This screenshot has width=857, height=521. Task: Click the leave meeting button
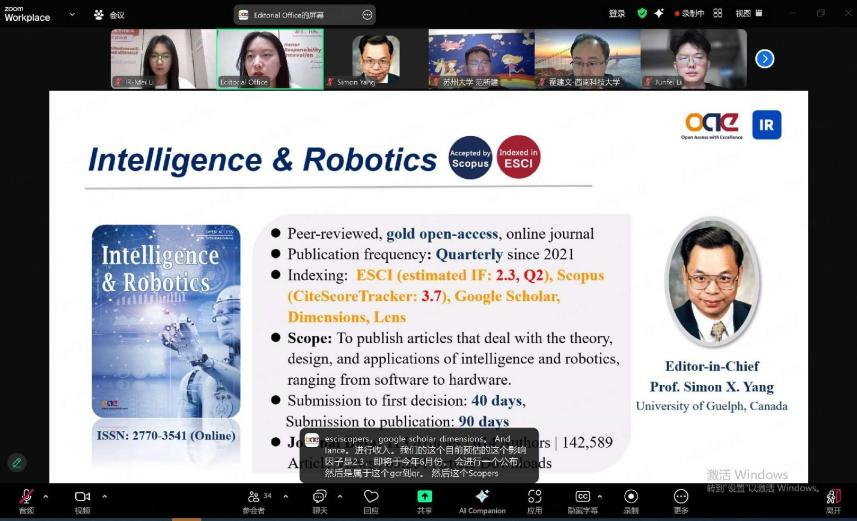click(x=833, y=497)
